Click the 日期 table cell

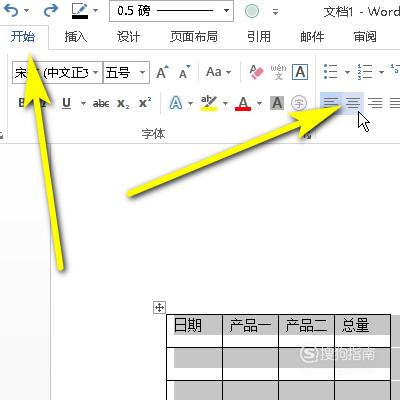194,331
